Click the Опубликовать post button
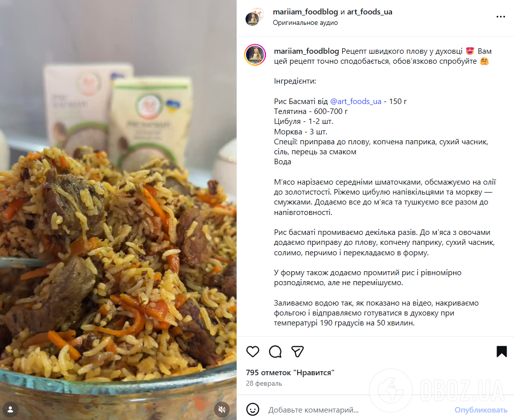Image resolution: width=514 pixels, height=420 pixels. [481, 410]
